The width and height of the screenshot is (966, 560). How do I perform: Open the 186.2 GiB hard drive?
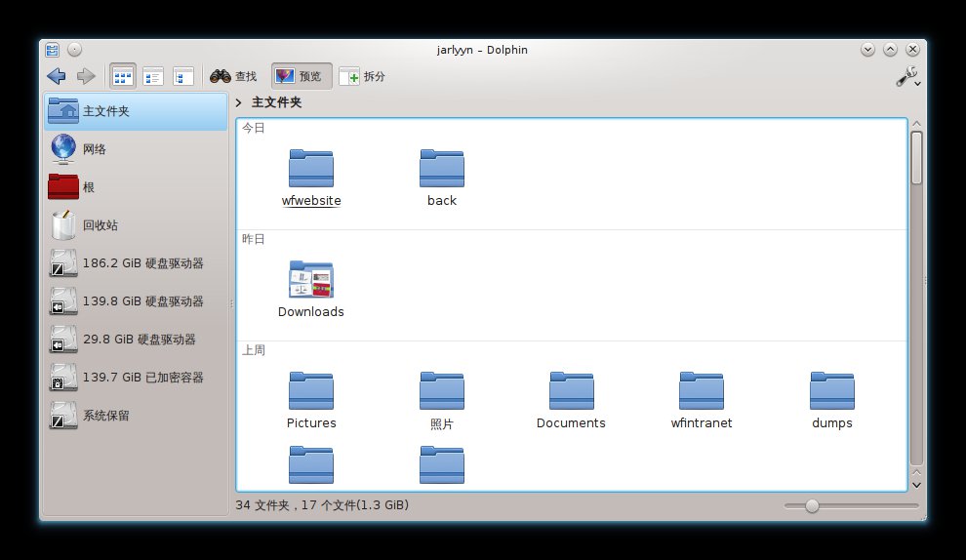(x=136, y=263)
